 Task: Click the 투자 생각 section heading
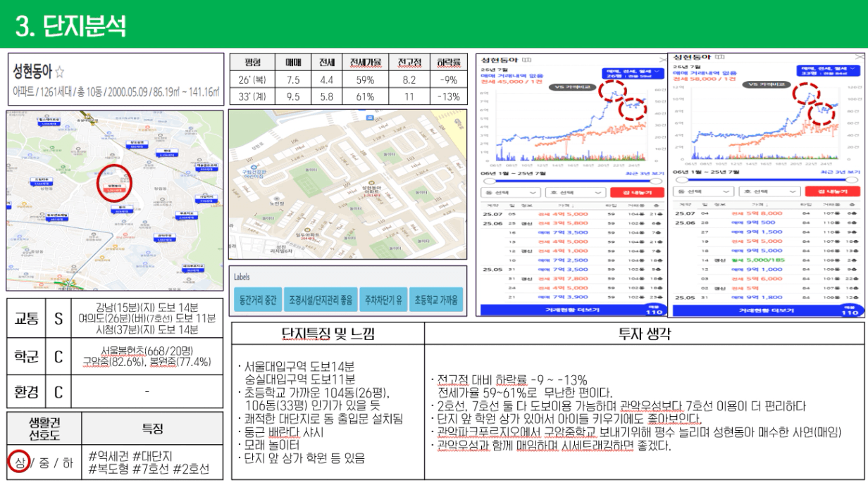coord(643,334)
